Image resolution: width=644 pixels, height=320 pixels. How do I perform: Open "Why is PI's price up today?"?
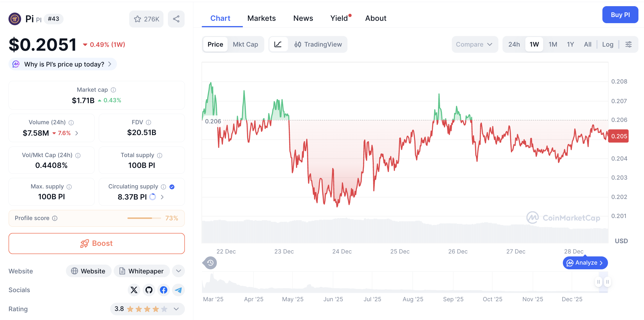[x=62, y=64]
